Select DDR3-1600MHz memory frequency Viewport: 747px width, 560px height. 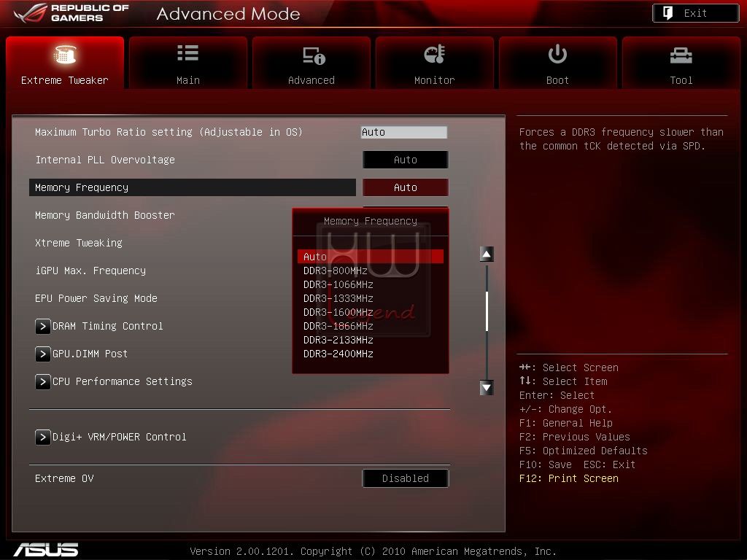(338, 312)
